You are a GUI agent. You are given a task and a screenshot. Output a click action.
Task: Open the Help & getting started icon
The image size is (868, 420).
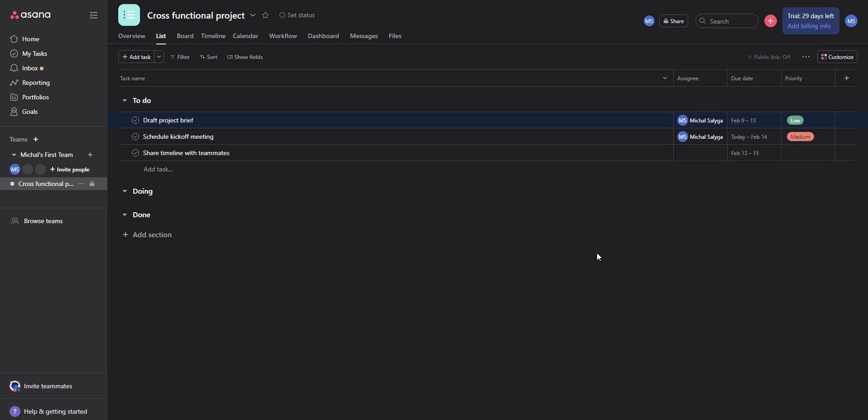[15, 411]
